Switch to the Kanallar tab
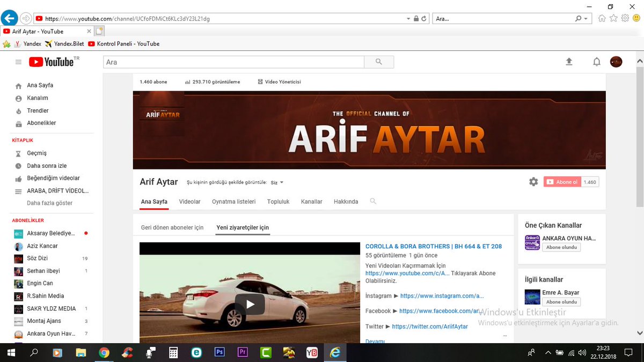 (312, 202)
